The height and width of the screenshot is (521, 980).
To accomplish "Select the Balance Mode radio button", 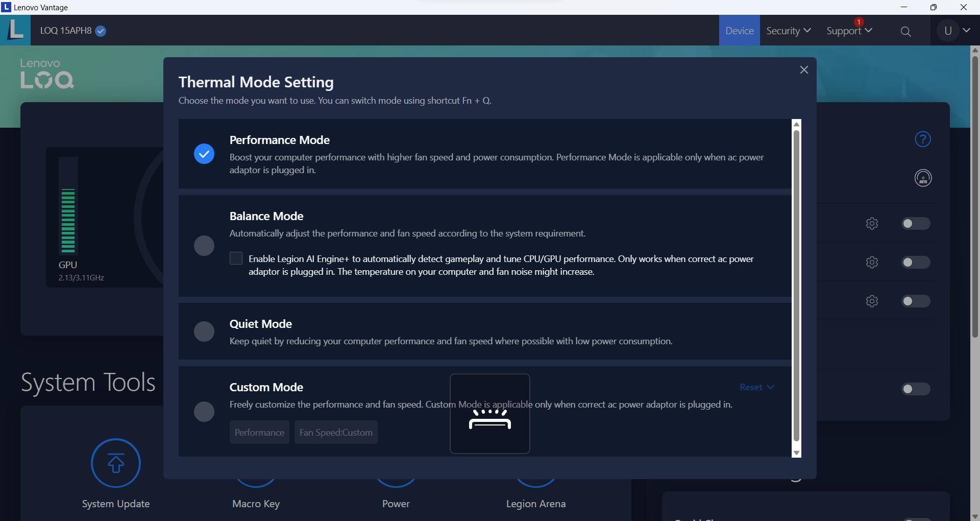I will tap(204, 246).
